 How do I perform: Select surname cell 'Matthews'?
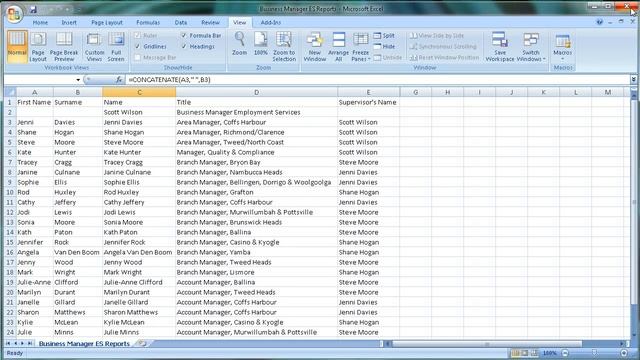(x=78, y=312)
